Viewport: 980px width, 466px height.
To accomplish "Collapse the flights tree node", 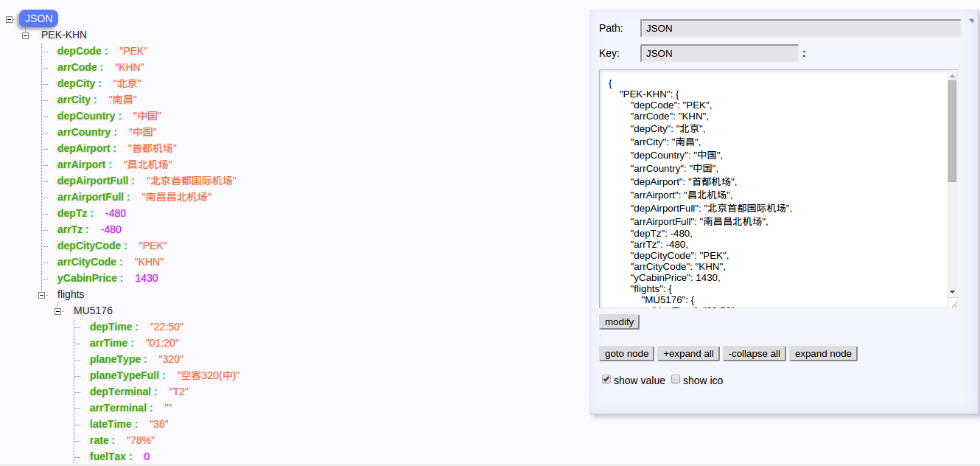I will 42,295.
